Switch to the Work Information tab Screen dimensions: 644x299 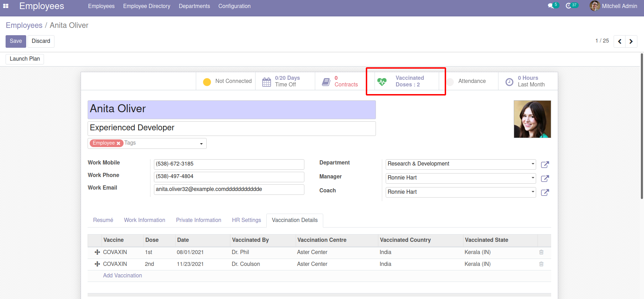tap(145, 220)
